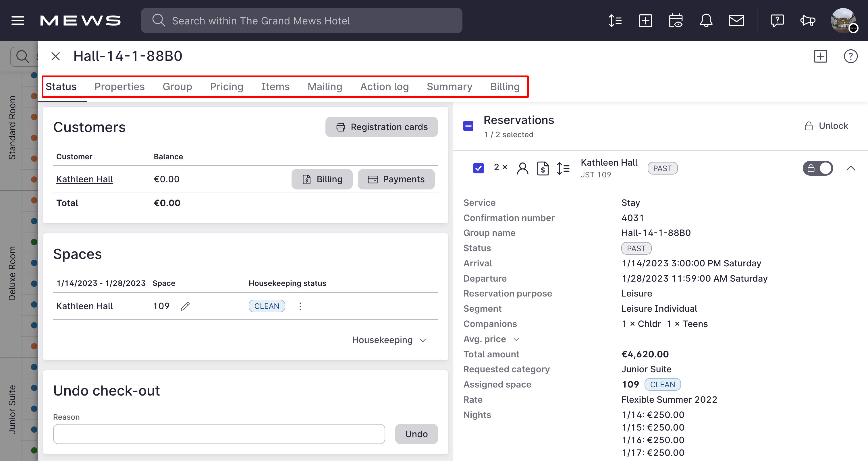Click the megaphone feedback icon
The height and width of the screenshot is (461, 868).
click(807, 21)
